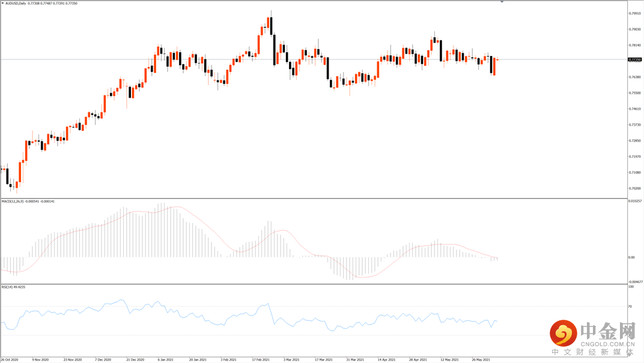The width and height of the screenshot is (644, 363).
Task: Click the 0.76380 price axis label
Action: click(634, 78)
